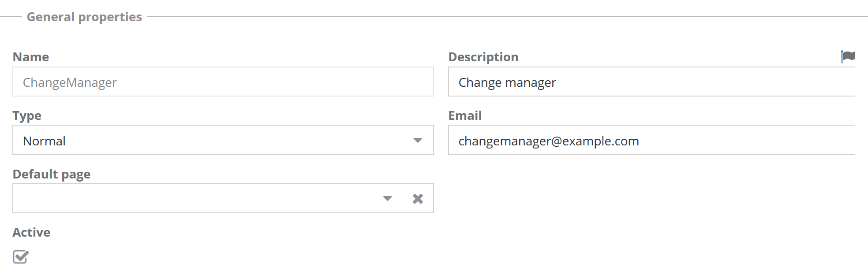Click the greyed 'ChangeManager' name text
The height and width of the screenshot is (271, 868).
click(x=70, y=82)
